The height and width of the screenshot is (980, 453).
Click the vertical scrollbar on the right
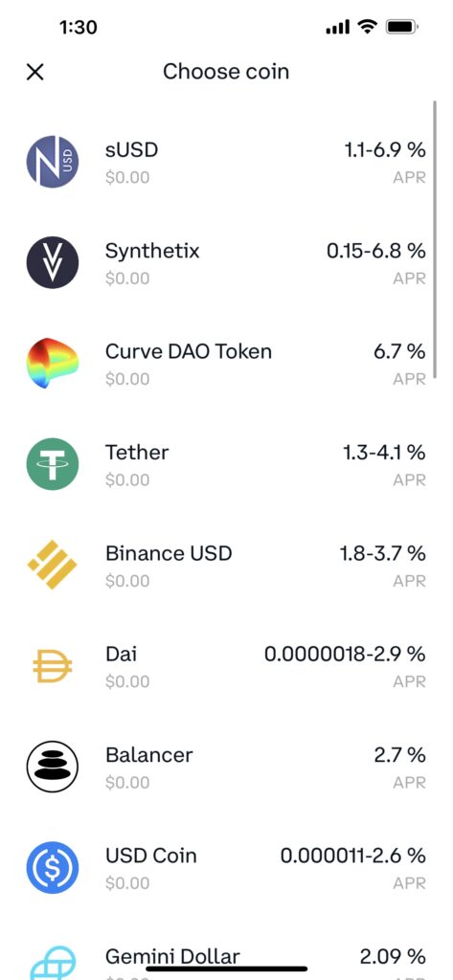point(435,238)
